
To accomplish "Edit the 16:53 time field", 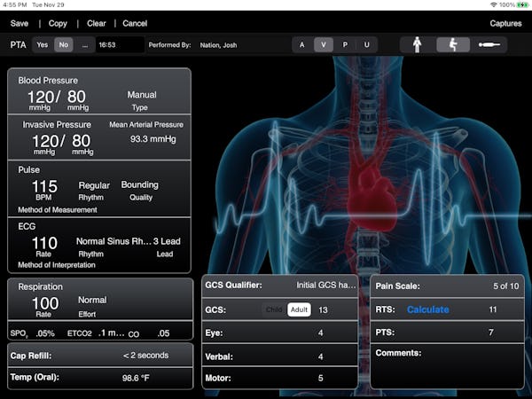I will coord(120,45).
